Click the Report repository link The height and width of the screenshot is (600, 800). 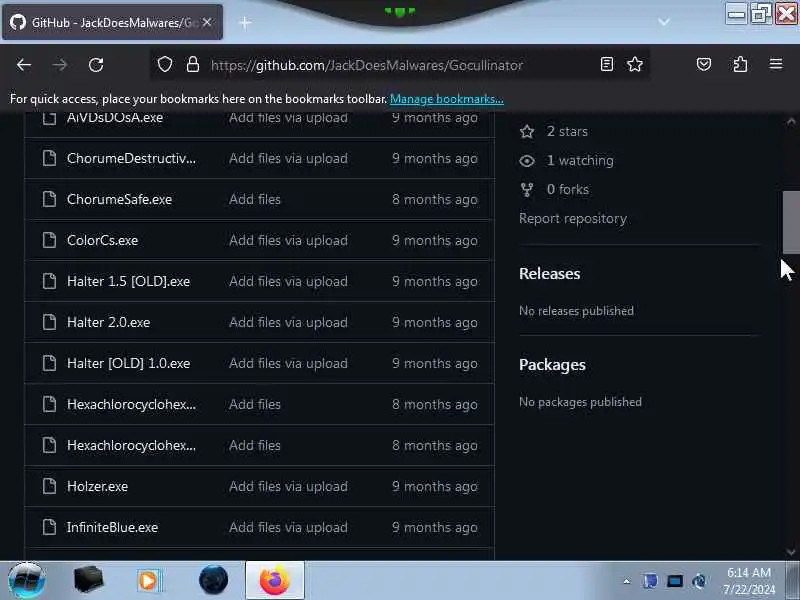[573, 219]
